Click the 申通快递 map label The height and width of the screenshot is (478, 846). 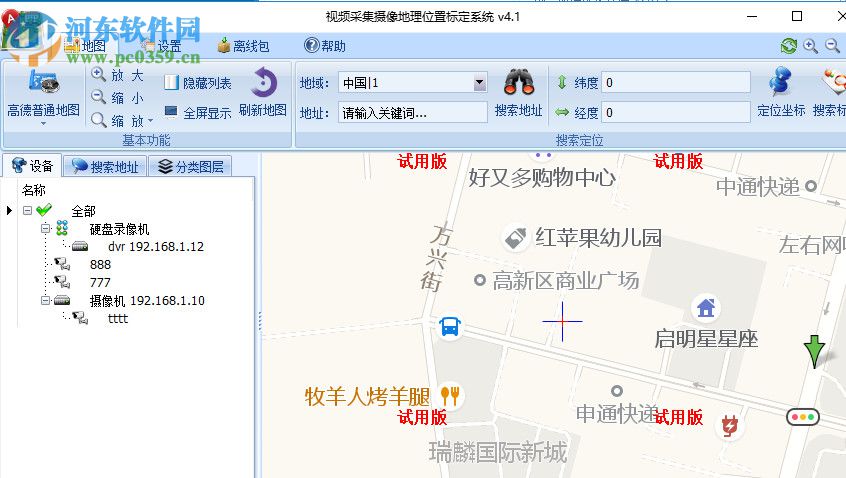(617, 414)
